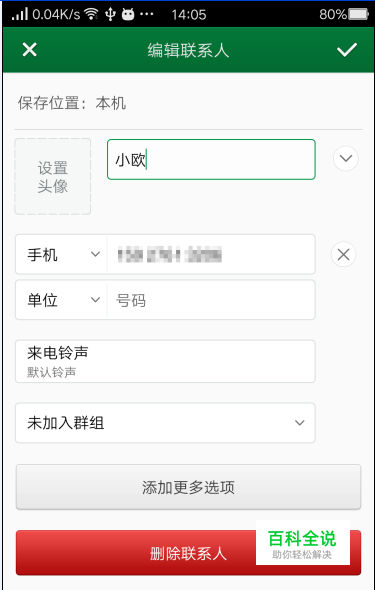Click the blurred mobile number field

tap(211, 254)
